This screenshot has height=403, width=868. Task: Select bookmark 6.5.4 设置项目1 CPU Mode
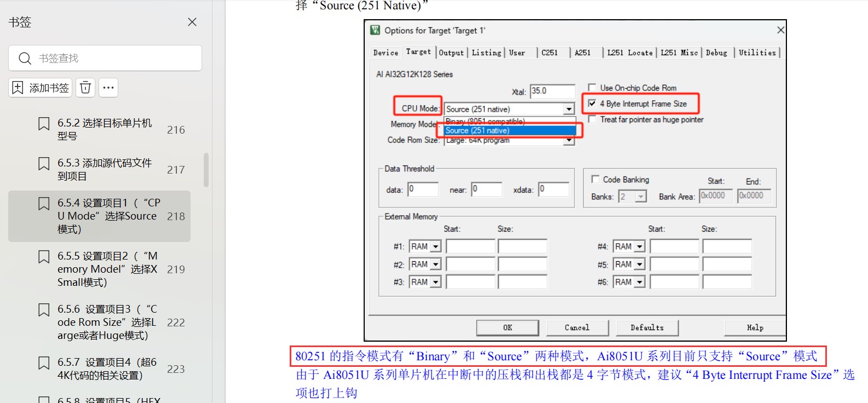[99, 216]
